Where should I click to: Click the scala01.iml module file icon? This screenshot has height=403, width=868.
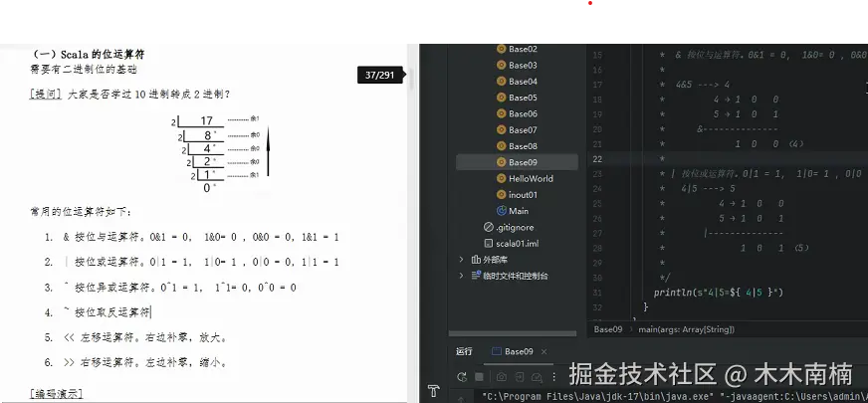pos(488,243)
